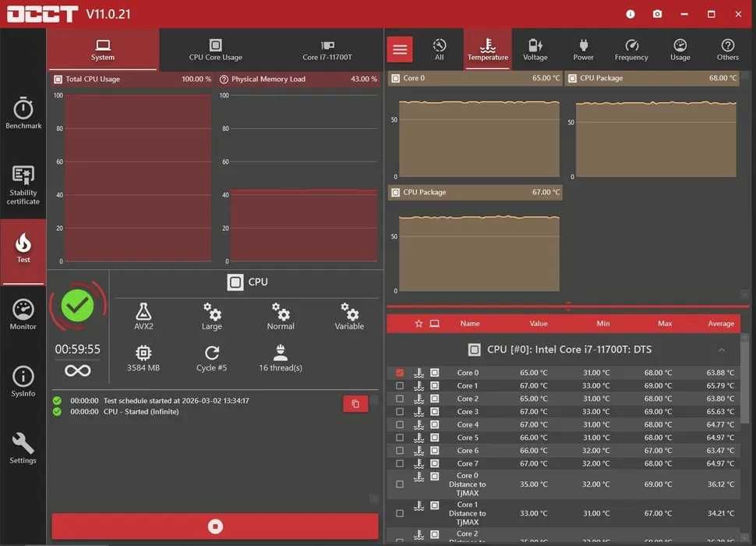756x546 pixels.
Task: Click the 3584 MB memory setting
Action: click(x=143, y=358)
